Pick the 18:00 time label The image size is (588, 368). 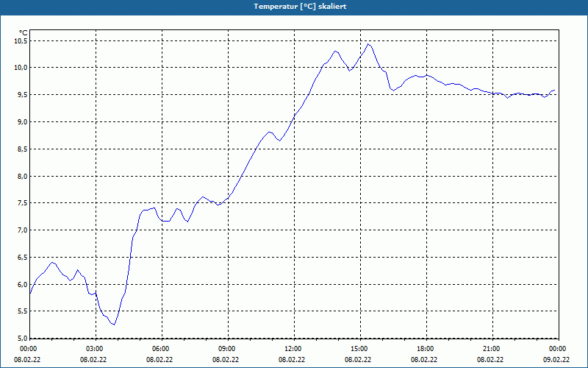point(426,349)
